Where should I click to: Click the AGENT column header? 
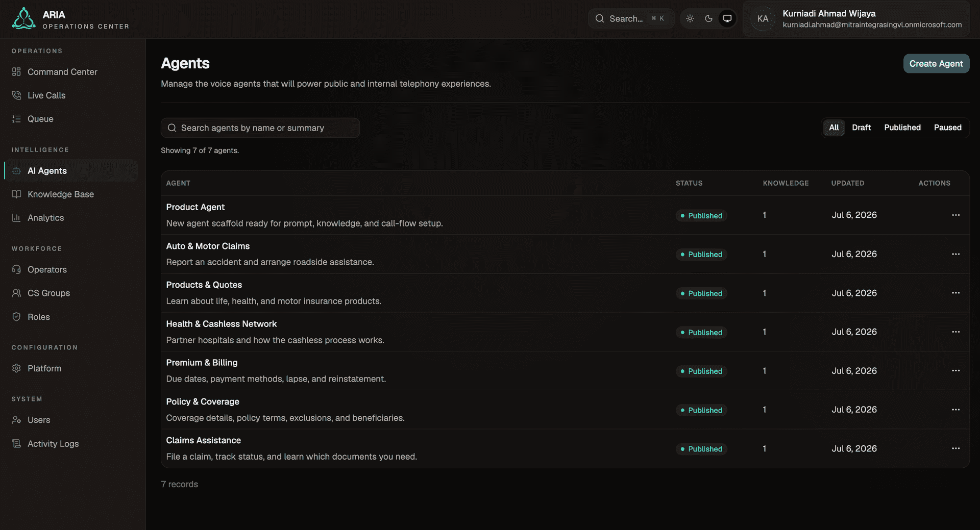(x=178, y=183)
